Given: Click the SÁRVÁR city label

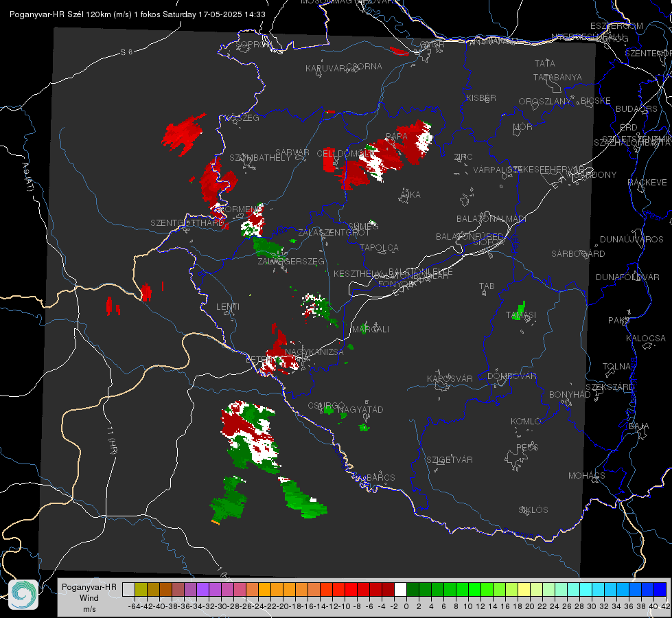Looking at the screenshot, I should pyautogui.click(x=292, y=152).
